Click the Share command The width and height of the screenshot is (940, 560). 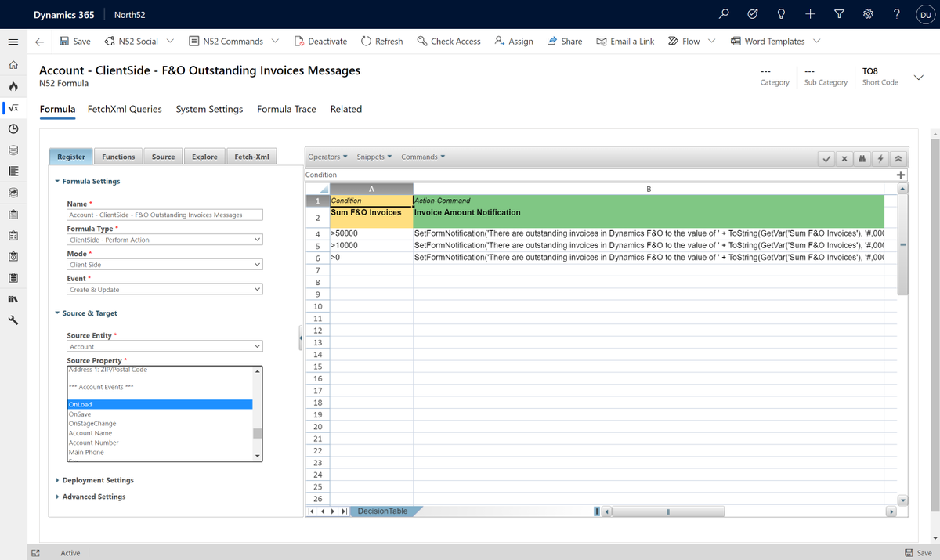pos(564,42)
